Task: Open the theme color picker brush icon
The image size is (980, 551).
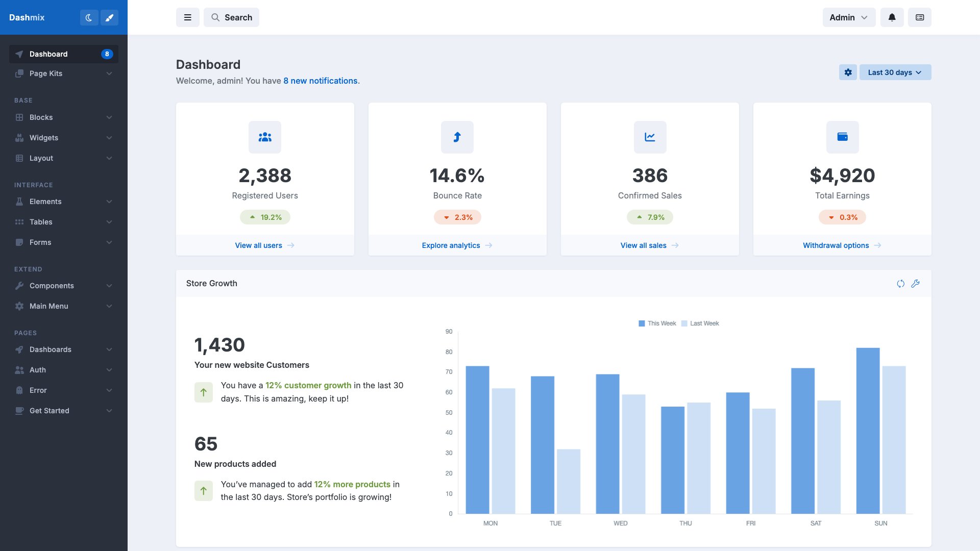Action: 109,17
